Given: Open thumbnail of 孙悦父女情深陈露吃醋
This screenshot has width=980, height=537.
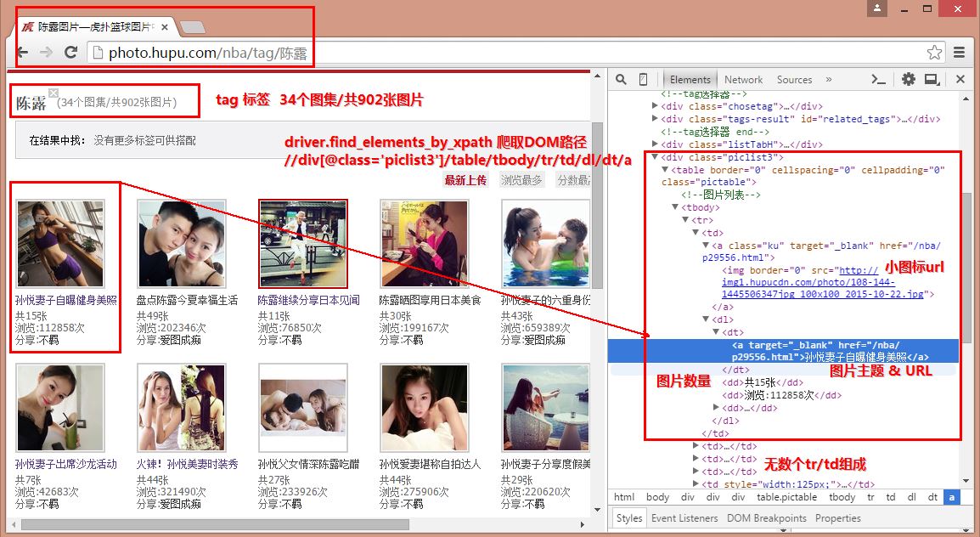Looking at the screenshot, I should [302, 408].
